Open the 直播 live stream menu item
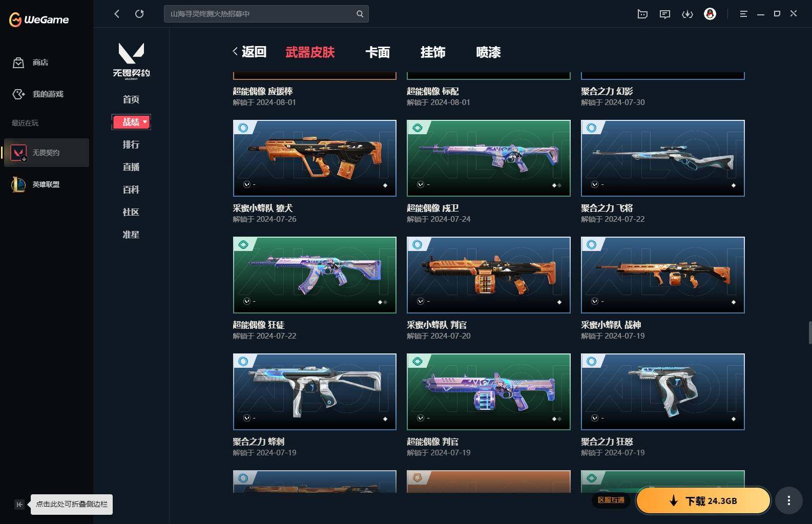The image size is (812, 524). (x=131, y=167)
